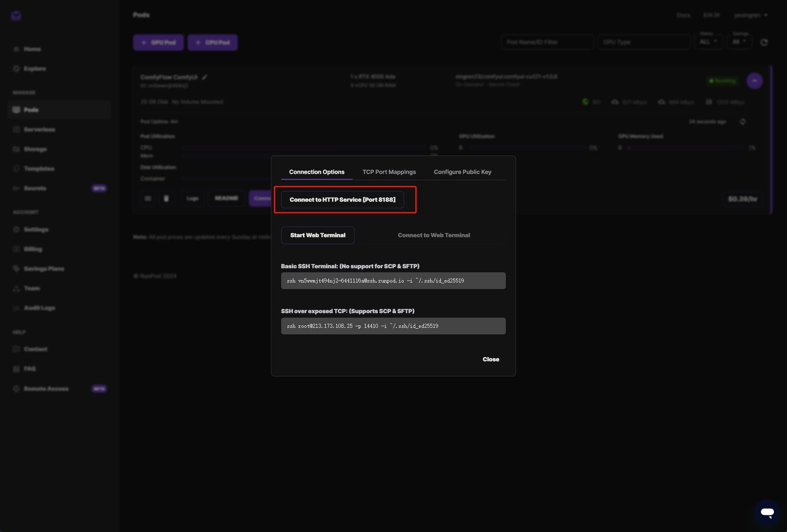
Task: Click the trash icon to terminate pod
Action: click(166, 199)
